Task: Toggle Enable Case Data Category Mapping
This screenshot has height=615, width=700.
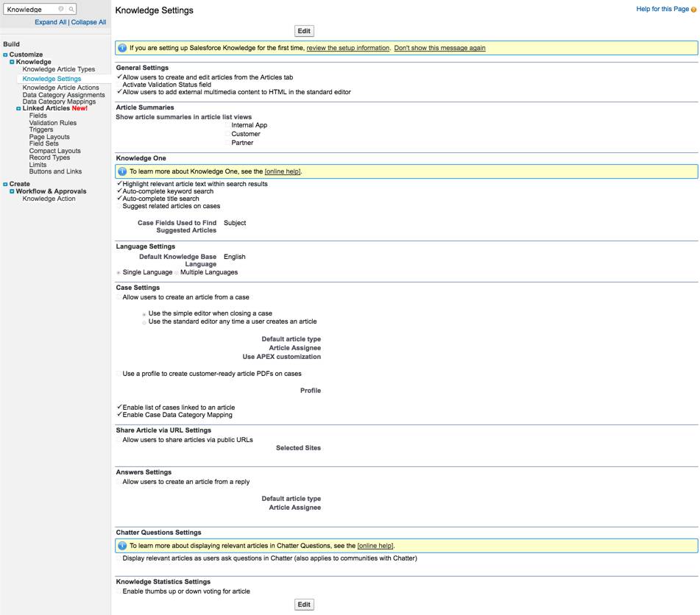Action: point(119,415)
